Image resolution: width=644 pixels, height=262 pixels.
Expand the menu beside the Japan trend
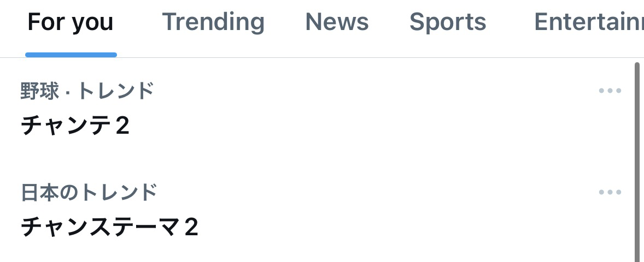point(610,192)
